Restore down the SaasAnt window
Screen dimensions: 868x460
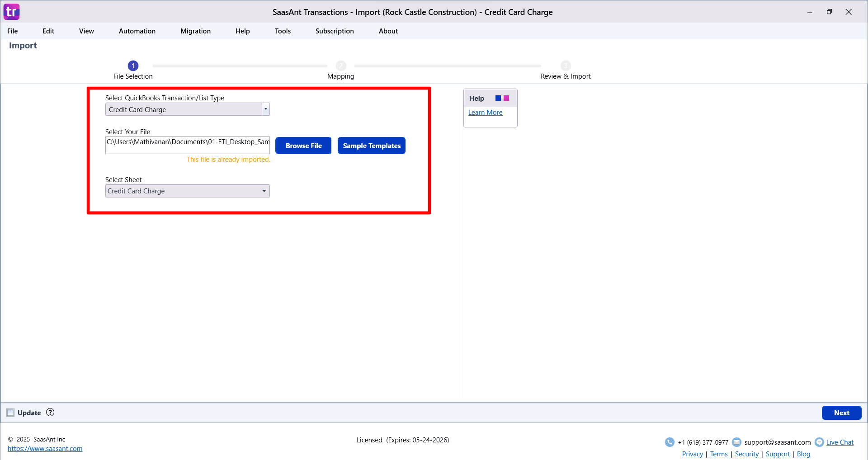point(829,12)
